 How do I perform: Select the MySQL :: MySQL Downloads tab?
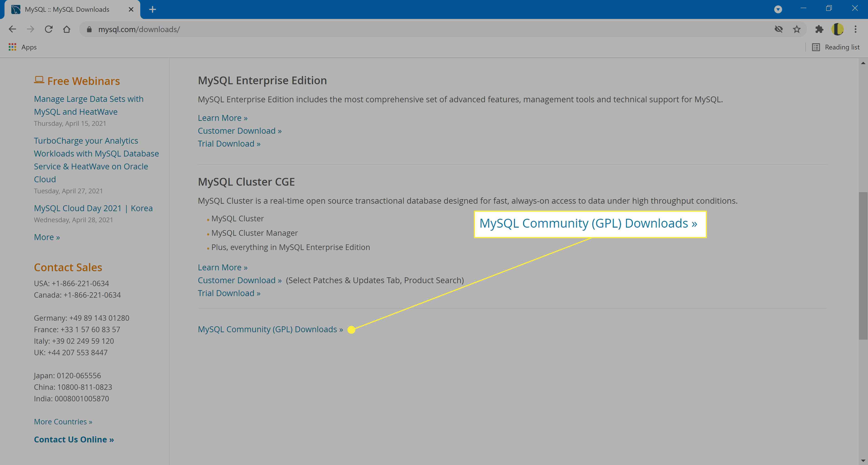(67, 9)
